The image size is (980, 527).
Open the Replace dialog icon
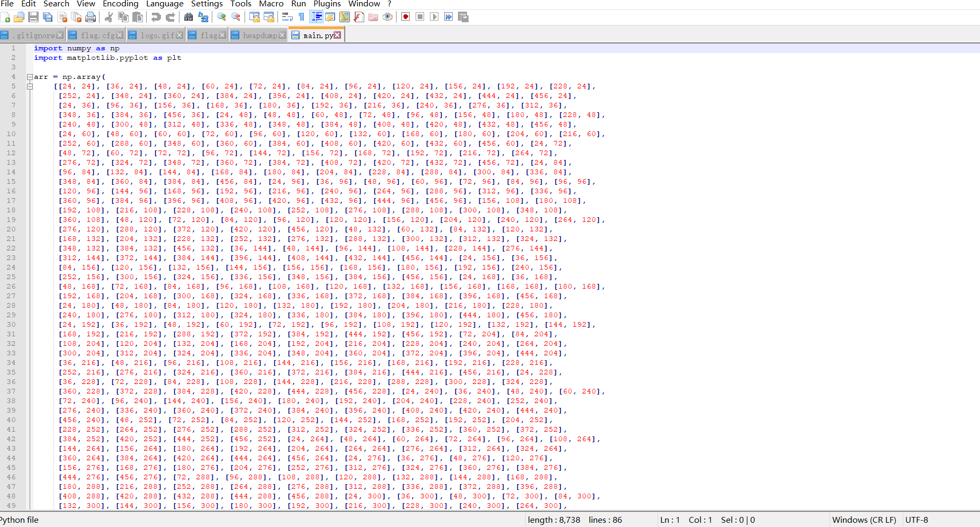point(203,17)
